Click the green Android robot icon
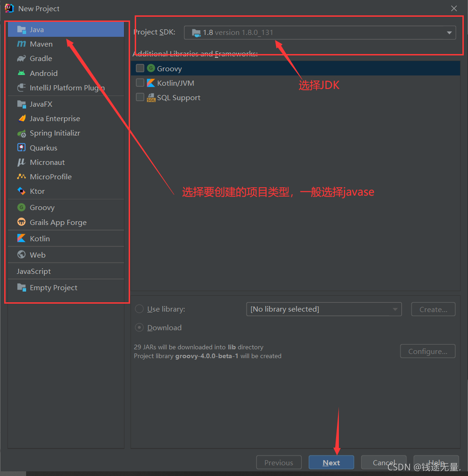 pyautogui.click(x=21, y=73)
